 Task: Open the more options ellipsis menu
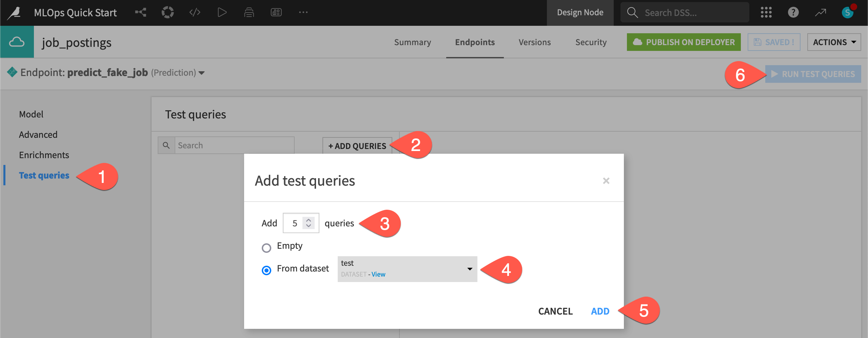[x=303, y=13]
